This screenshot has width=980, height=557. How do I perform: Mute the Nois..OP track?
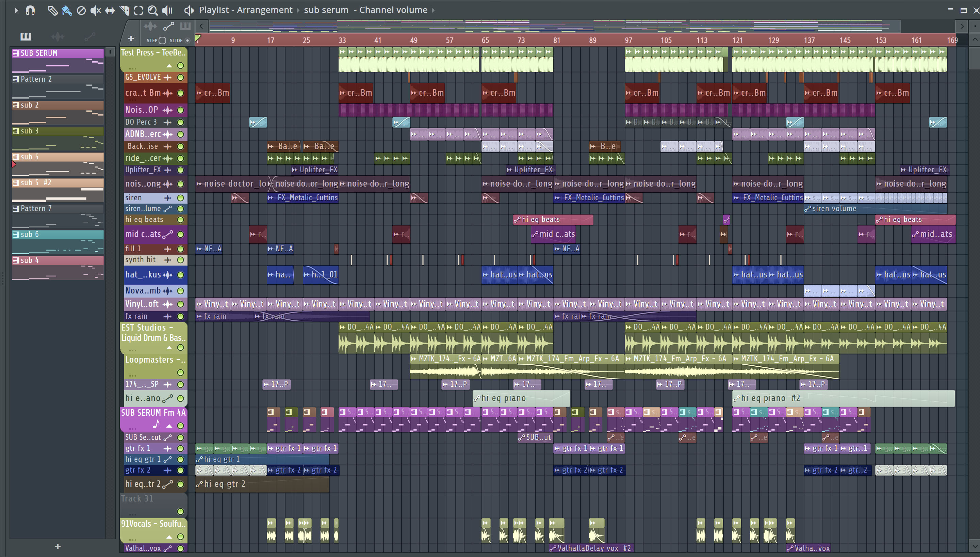[x=181, y=110]
